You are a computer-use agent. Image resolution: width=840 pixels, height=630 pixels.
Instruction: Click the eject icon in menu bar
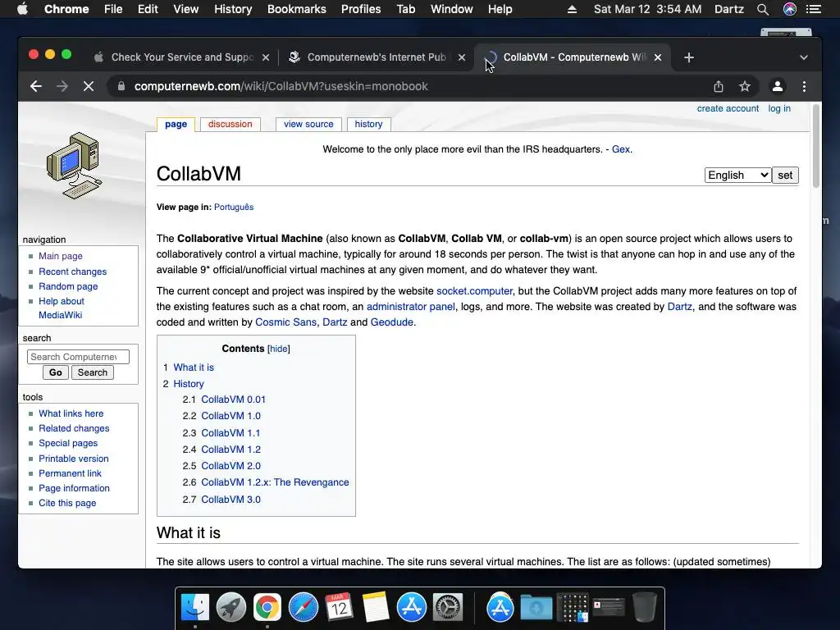coord(572,9)
